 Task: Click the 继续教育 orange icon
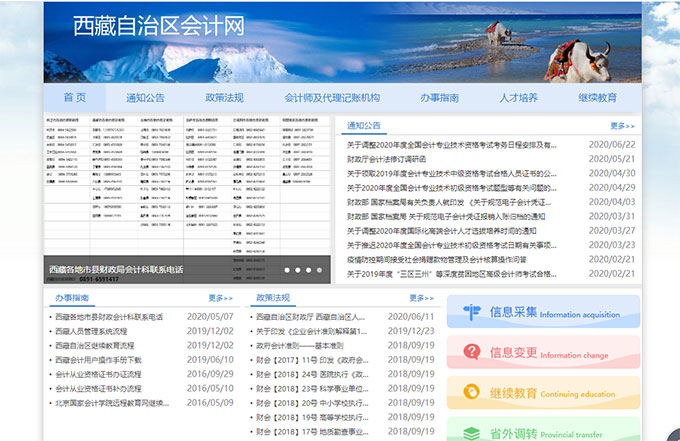pyautogui.click(x=470, y=393)
